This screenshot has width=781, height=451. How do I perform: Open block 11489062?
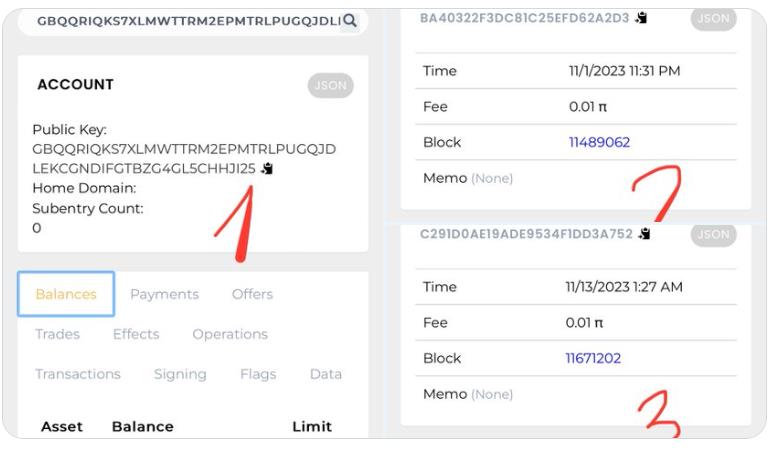599,143
